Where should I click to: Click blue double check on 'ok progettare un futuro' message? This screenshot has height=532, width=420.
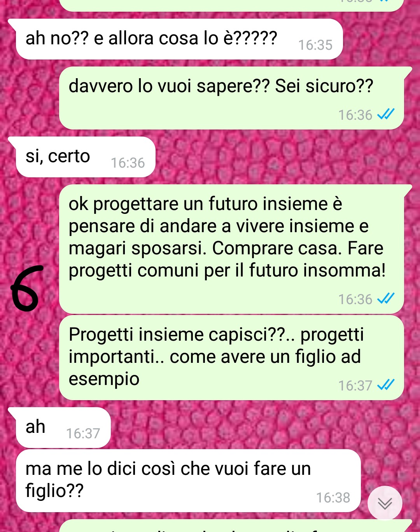click(386, 299)
